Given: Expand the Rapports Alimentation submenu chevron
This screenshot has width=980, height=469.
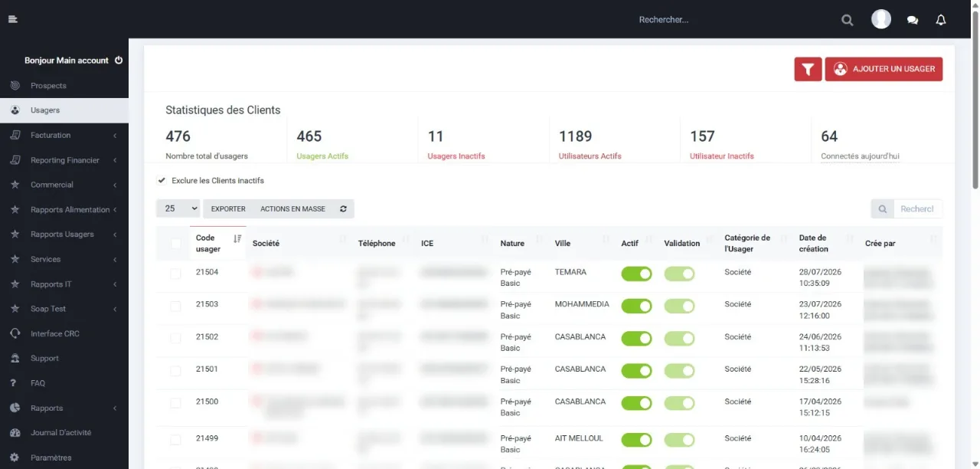Looking at the screenshot, I should coord(115,210).
